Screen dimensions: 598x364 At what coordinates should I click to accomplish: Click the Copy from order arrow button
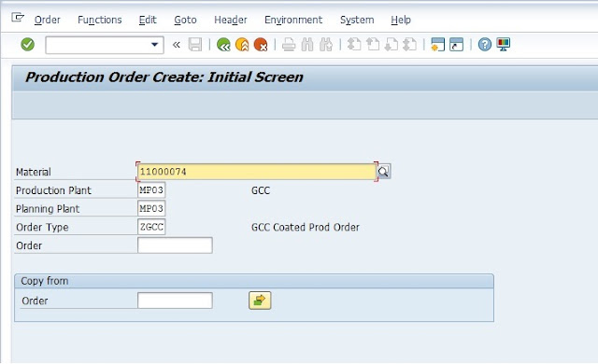pyautogui.click(x=260, y=301)
